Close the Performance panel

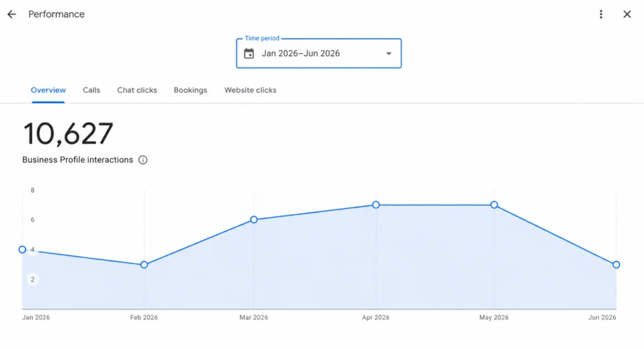pos(627,14)
